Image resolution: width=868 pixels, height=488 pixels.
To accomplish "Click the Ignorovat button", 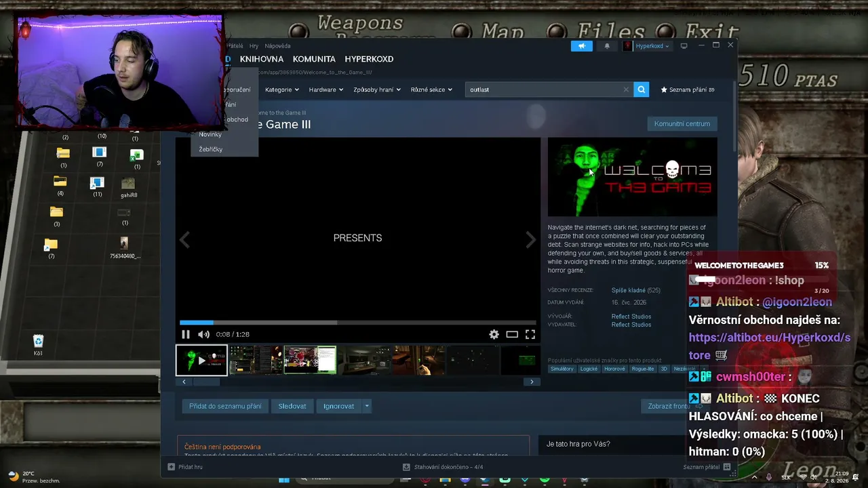I will pos(338,406).
